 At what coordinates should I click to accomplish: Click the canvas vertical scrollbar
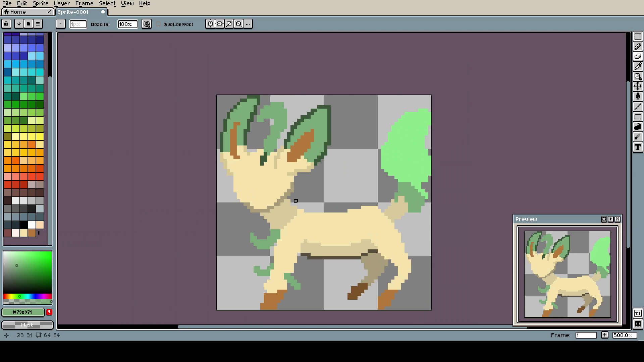point(629,164)
